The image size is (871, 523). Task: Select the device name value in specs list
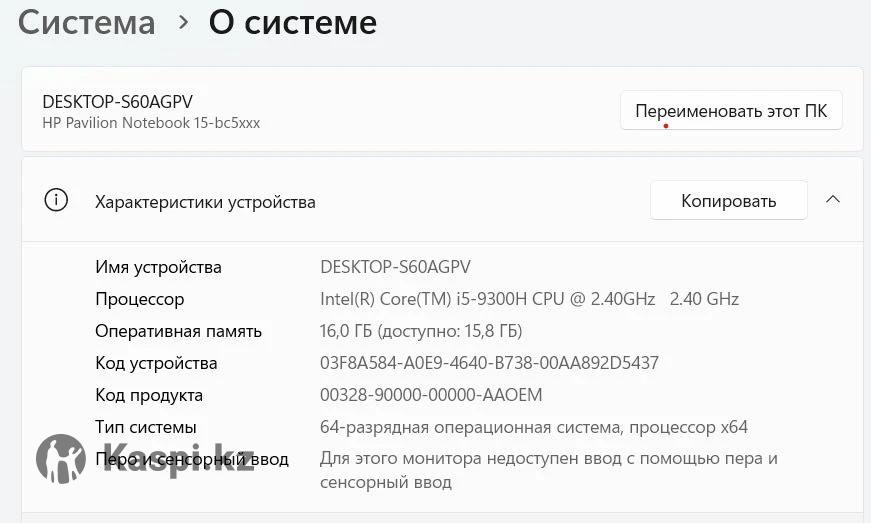pos(395,267)
